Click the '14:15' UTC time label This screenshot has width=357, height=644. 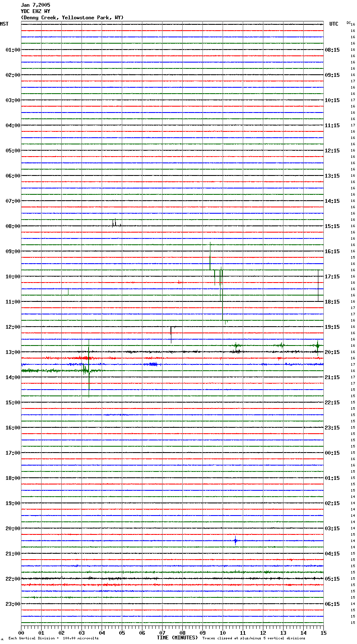332,201
